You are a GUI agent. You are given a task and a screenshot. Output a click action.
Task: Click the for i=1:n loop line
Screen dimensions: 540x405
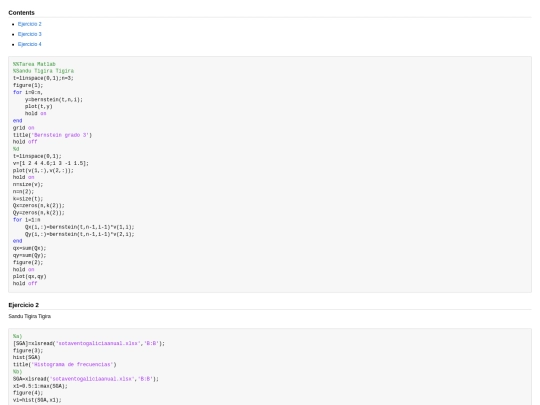click(27, 220)
